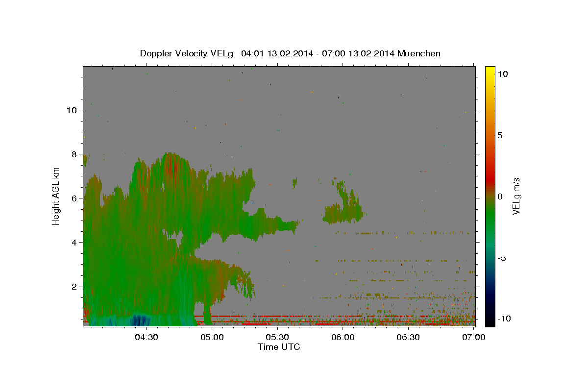Image resolution: width=588 pixels, height=392 pixels.
Task: Click the 'Height AGL km' y-axis label
Action: coord(56,196)
